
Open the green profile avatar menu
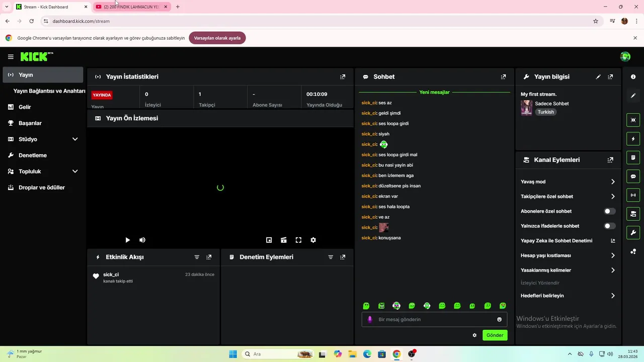625,57
